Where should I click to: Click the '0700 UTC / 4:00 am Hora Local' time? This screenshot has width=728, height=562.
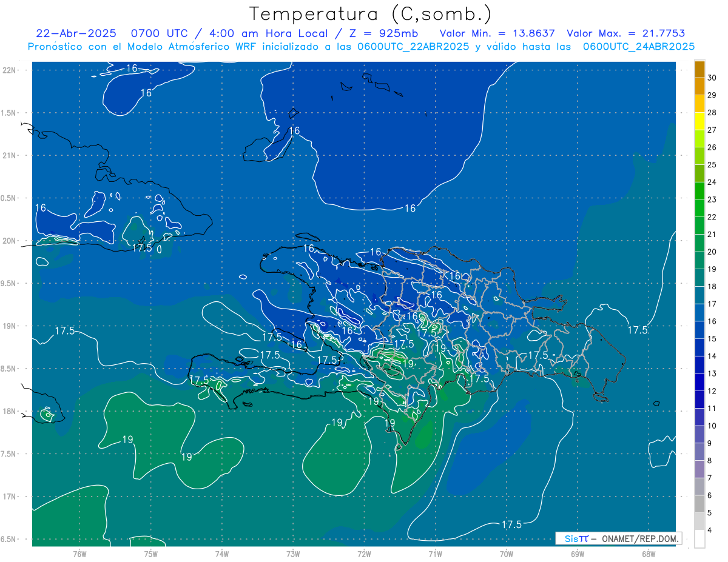coord(229,33)
